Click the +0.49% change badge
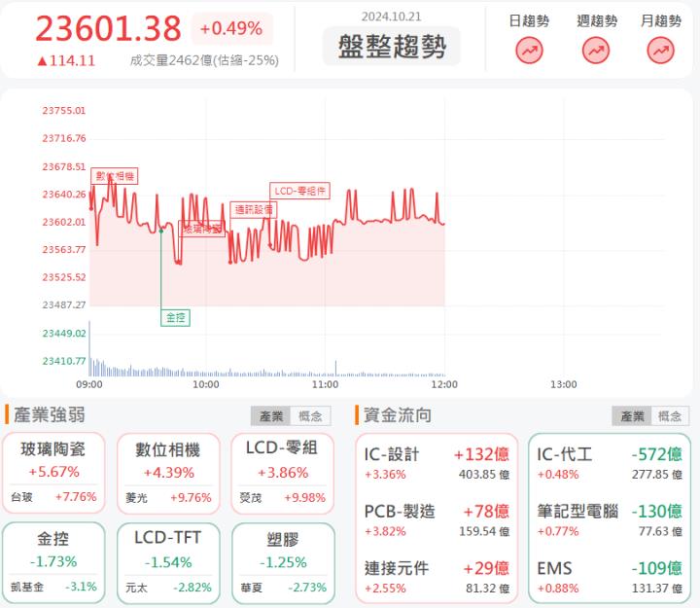This screenshot has width=700, height=608. pyautogui.click(x=231, y=29)
